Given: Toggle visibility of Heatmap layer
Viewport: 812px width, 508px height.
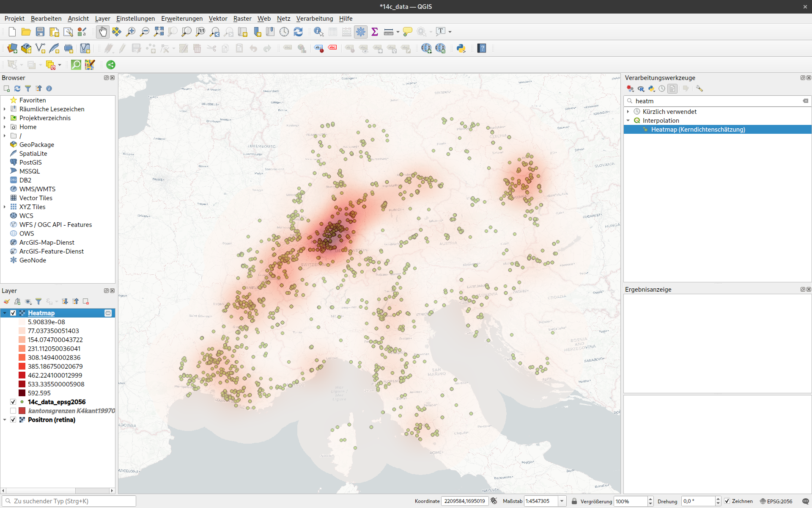Looking at the screenshot, I should [x=13, y=312].
